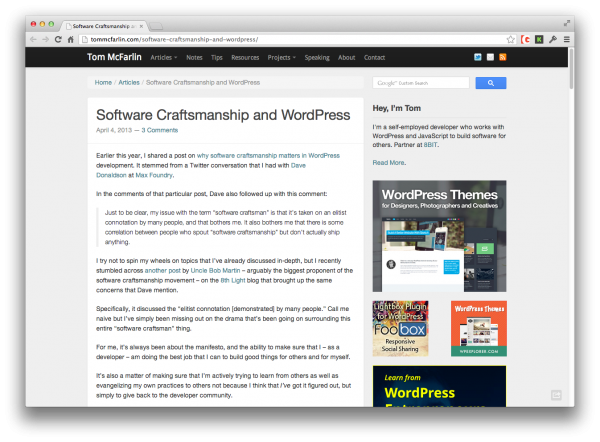Click the Software Craftsmanship and WordPress heading

223,115
